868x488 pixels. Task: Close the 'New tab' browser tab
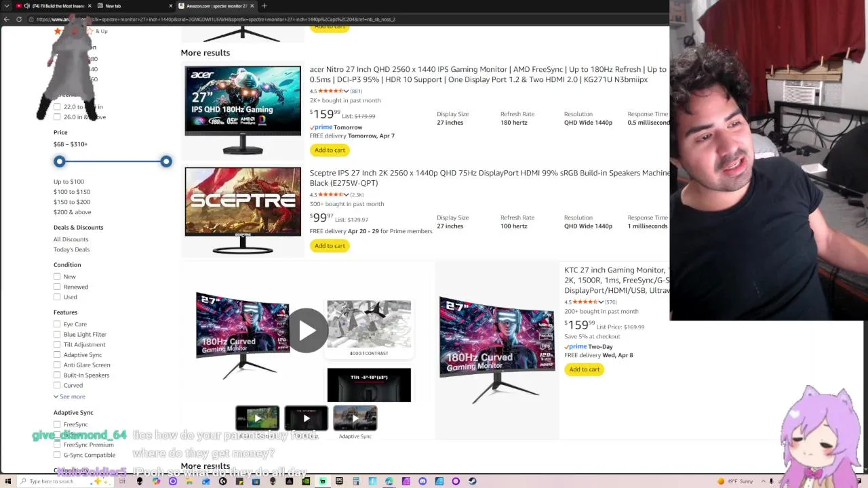click(x=171, y=6)
